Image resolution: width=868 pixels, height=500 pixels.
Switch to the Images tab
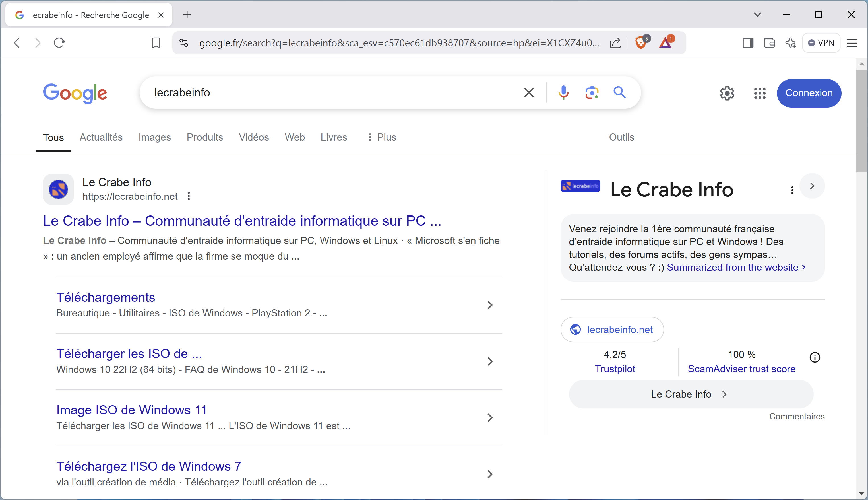(154, 137)
